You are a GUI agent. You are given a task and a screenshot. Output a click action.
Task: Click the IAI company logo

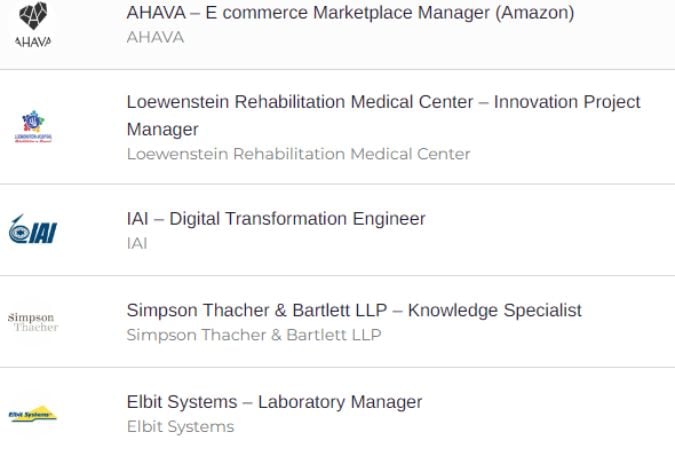point(33,230)
